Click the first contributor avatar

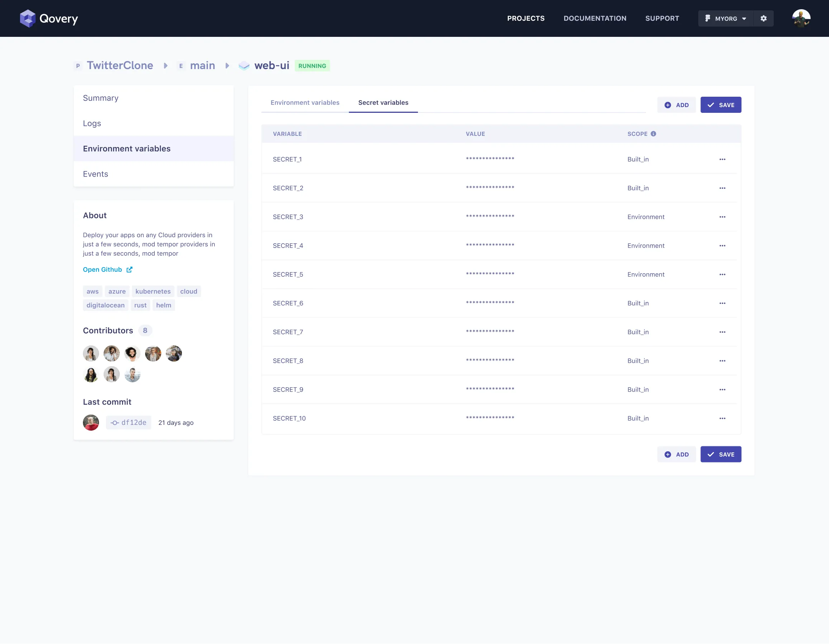point(91,353)
